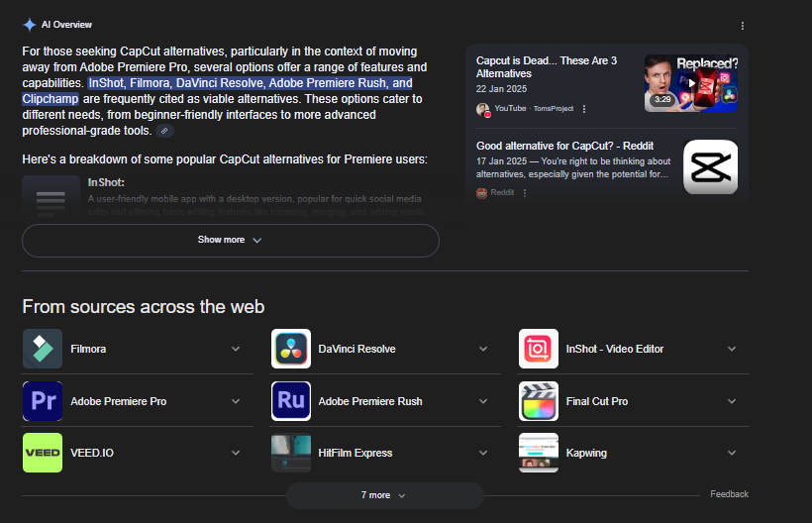This screenshot has height=523, width=812.
Task: Click the Reddit source favicon
Action: 481,193
